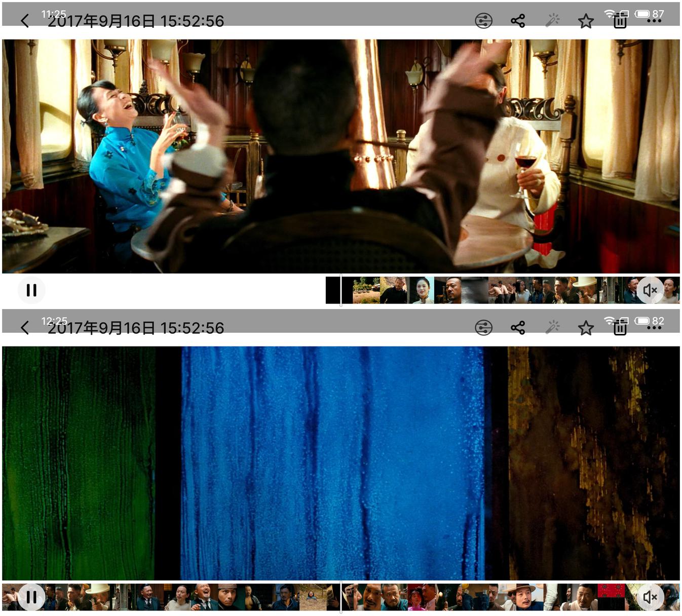Select the woman in white thumbnail in filmstrip
The height and width of the screenshot is (616, 682).
click(x=421, y=290)
